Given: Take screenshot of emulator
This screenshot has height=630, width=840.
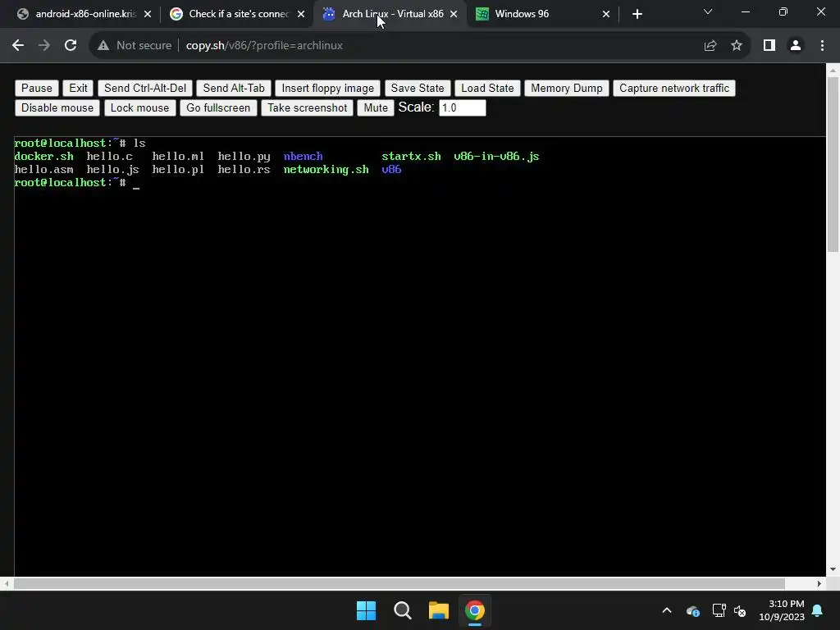Looking at the screenshot, I should [x=308, y=107].
